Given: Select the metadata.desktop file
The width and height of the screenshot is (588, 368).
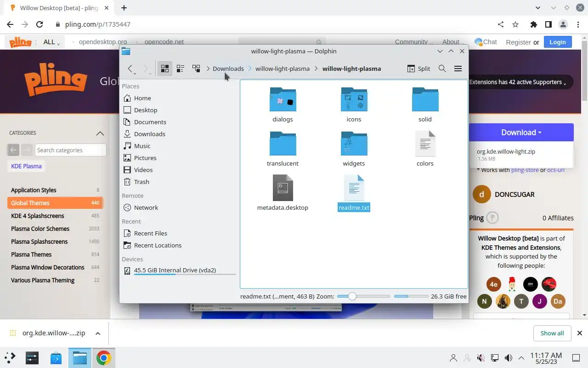Looking at the screenshot, I should pos(283,193).
